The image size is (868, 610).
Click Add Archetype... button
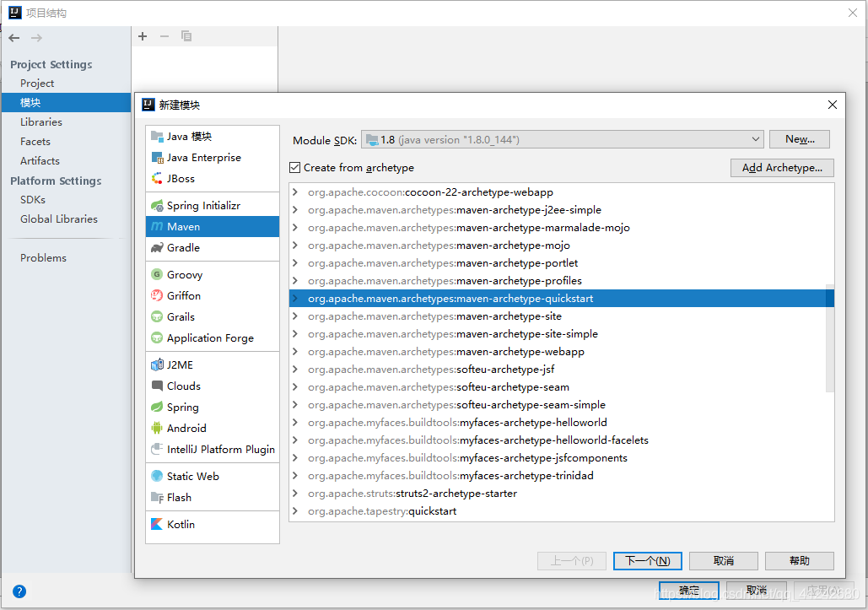tap(782, 168)
